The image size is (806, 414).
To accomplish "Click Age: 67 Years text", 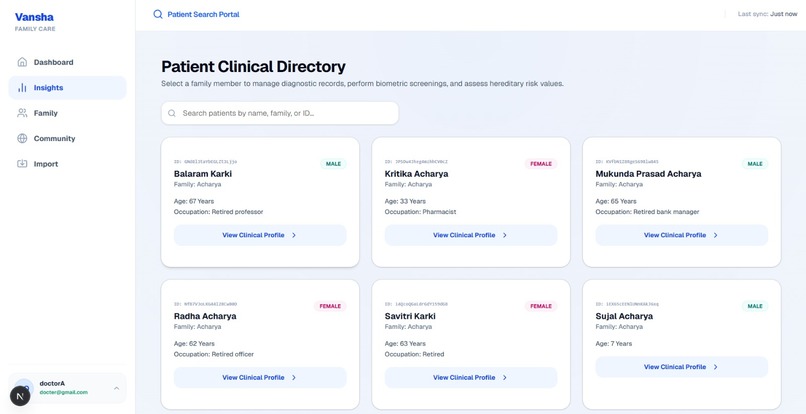I will coord(194,202).
